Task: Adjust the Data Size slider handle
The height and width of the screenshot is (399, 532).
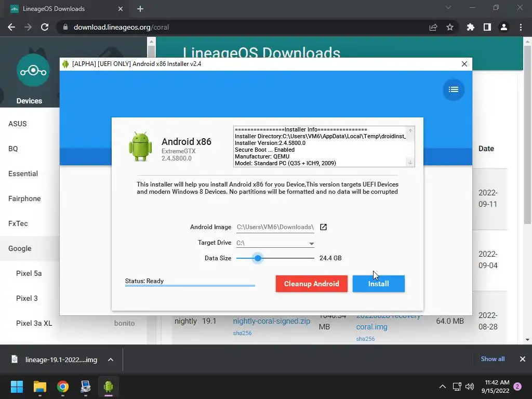Action: [258, 258]
